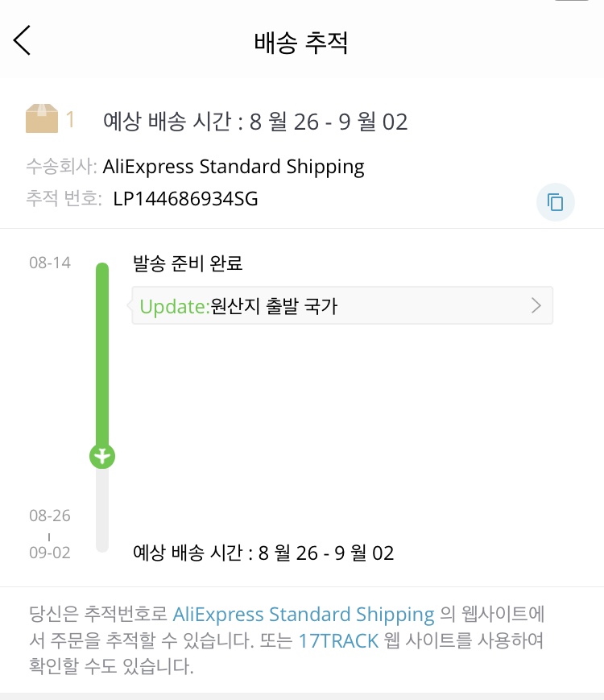The image size is (604, 700).
Task: Tap the estimated delivery text below timeline
Action: pos(263,553)
